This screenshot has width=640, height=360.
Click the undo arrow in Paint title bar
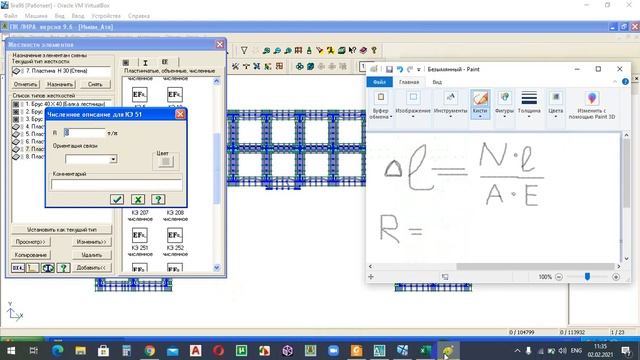(400, 69)
